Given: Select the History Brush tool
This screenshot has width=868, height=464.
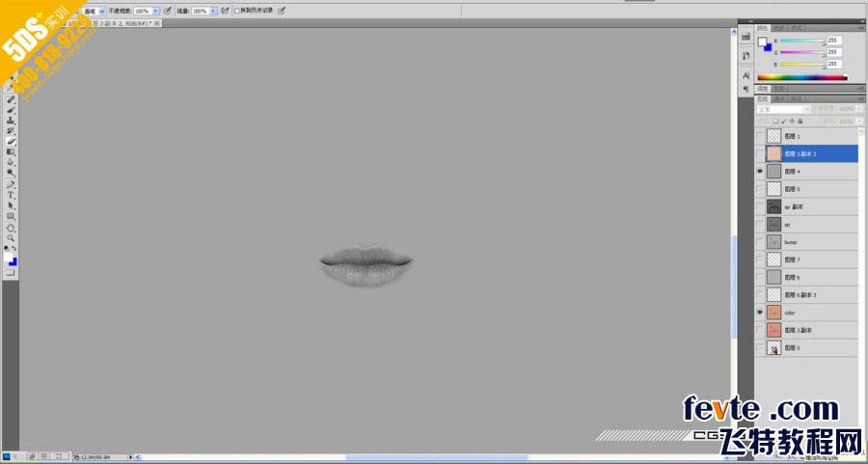Looking at the screenshot, I should 11,130.
